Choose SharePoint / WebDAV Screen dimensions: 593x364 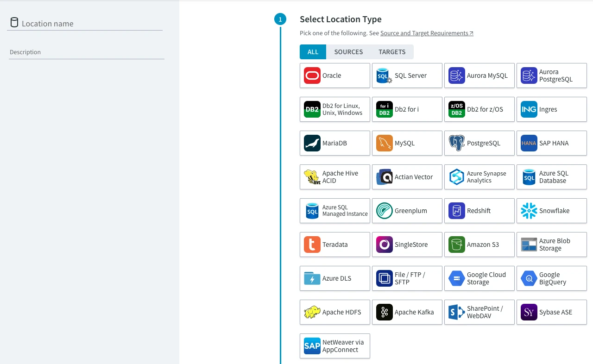tap(479, 312)
